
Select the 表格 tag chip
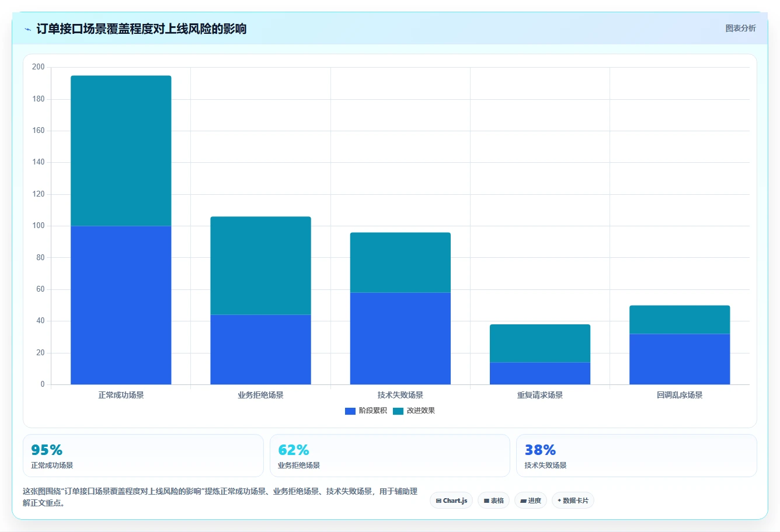[493, 501]
